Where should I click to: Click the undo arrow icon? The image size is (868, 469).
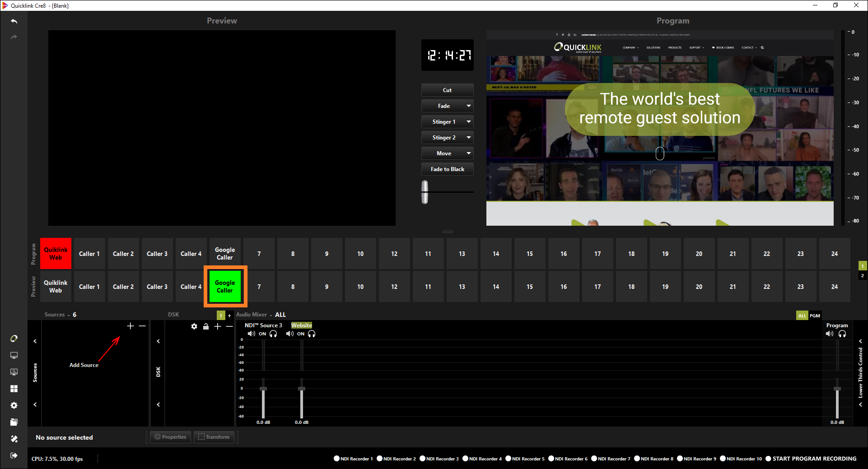click(x=14, y=21)
